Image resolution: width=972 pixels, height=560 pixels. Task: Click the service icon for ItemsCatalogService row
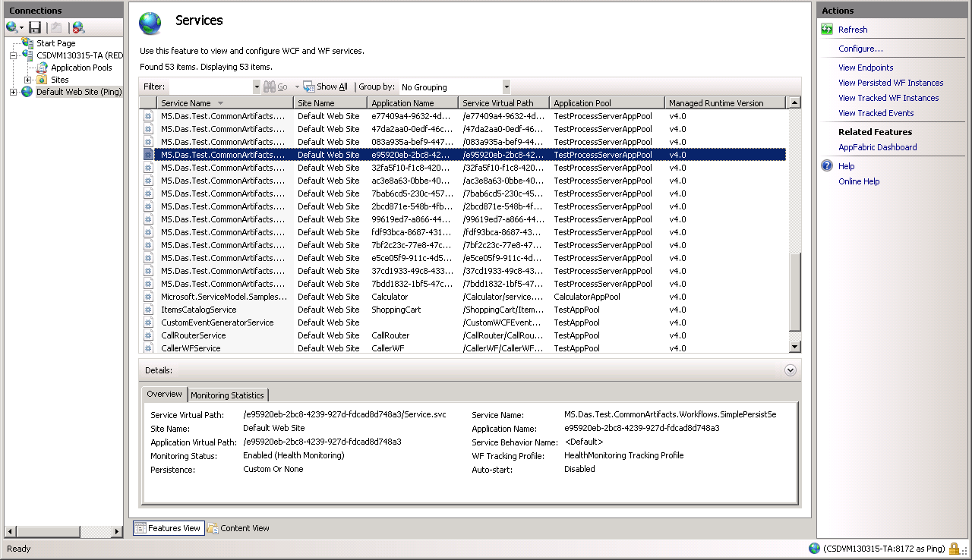(149, 310)
